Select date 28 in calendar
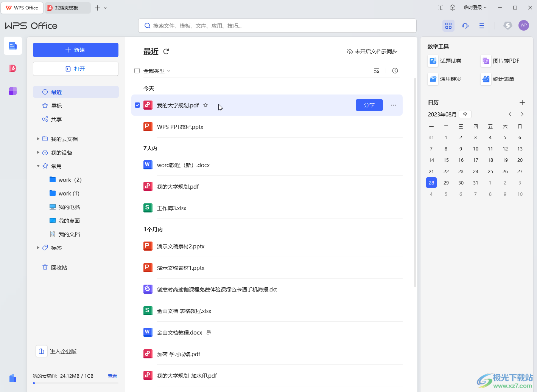This screenshot has width=537, height=392. tap(431, 183)
